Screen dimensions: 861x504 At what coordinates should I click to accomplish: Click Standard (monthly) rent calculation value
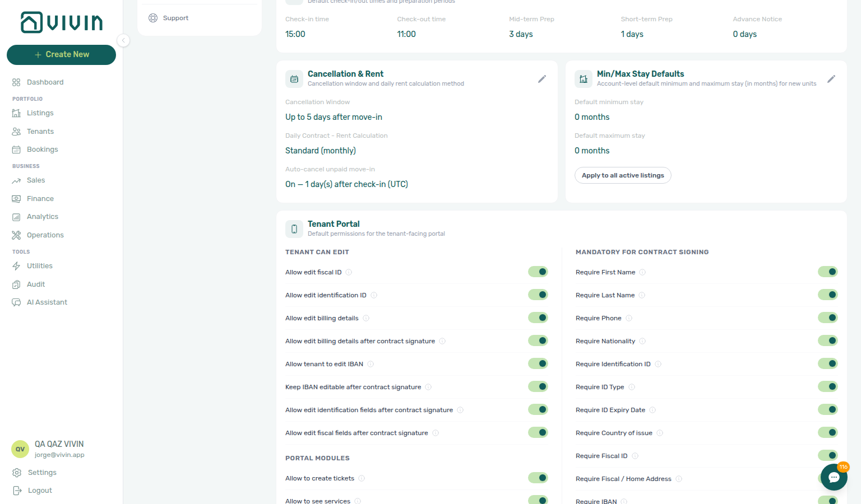[x=321, y=151]
